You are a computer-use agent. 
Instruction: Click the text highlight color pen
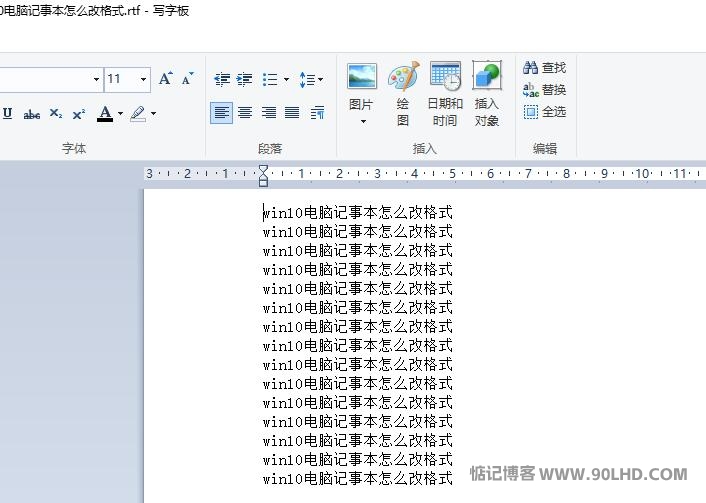(138, 113)
